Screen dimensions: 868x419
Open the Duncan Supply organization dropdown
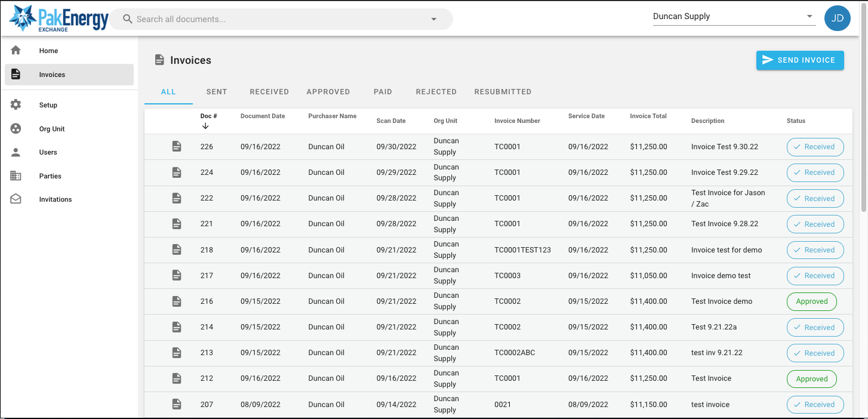pyautogui.click(x=734, y=17)
